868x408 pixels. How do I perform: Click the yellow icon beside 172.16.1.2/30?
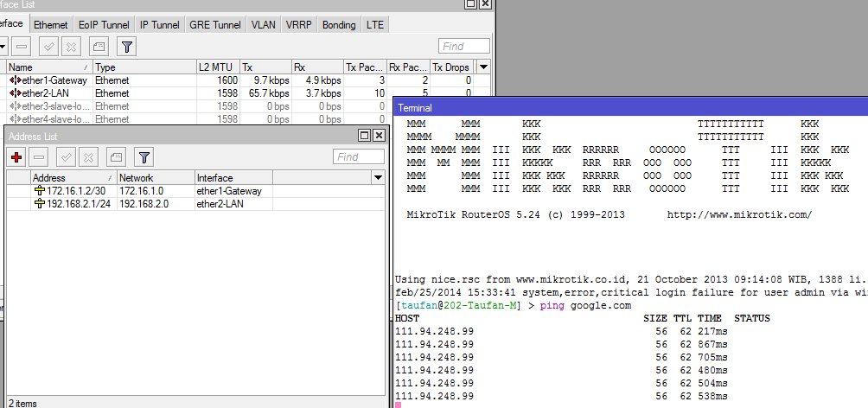click(40, 191)
